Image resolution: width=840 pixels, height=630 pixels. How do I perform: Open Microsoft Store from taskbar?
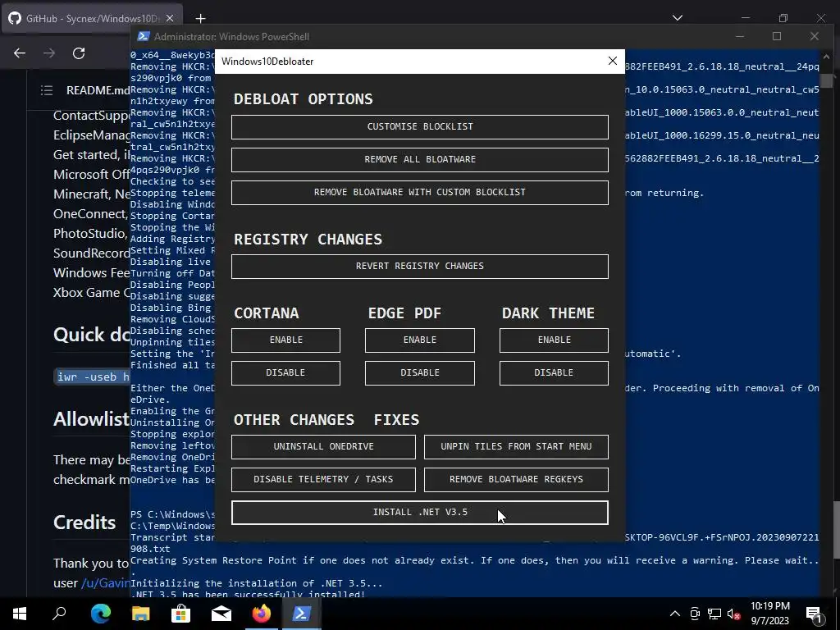(x=180, y=614)
